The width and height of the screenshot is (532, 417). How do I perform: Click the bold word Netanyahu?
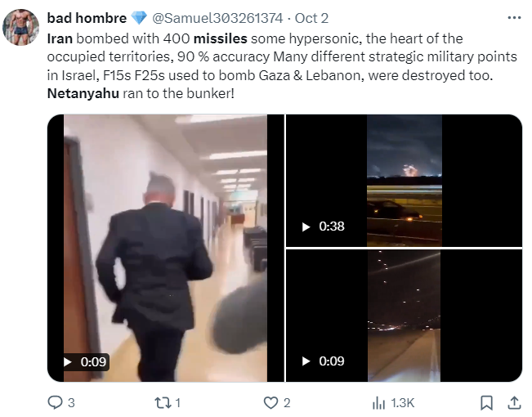coord(83,93)
